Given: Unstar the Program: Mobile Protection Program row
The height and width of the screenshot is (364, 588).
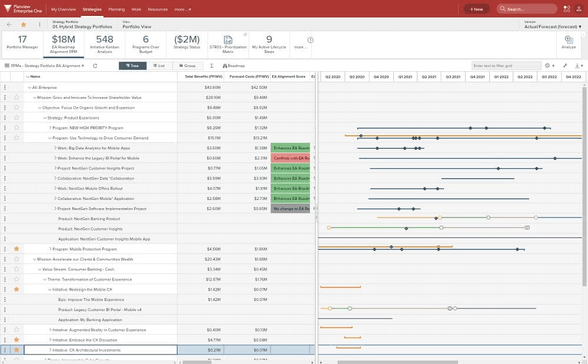Looking at the screenshot, I should coord(16,249).
